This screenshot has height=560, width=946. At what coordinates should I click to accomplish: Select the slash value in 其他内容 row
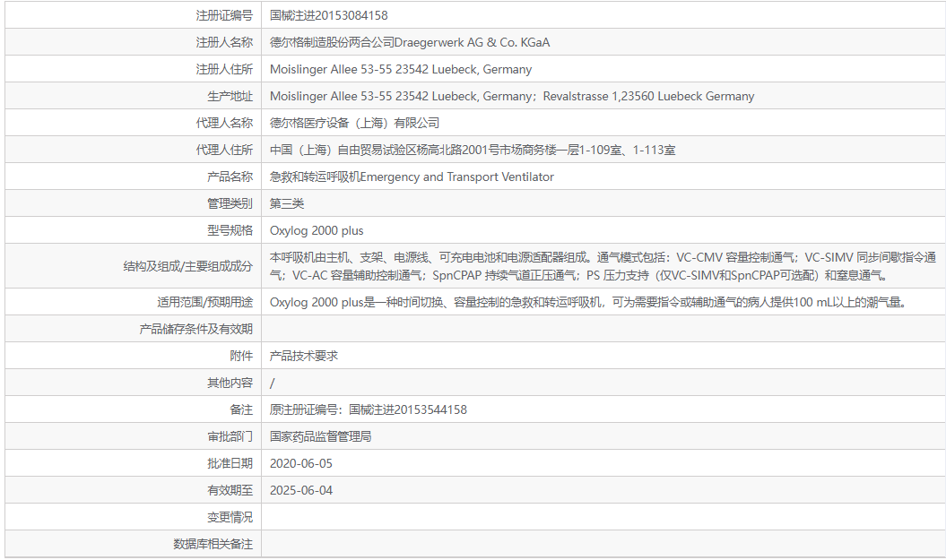click(x=272, y=383)
